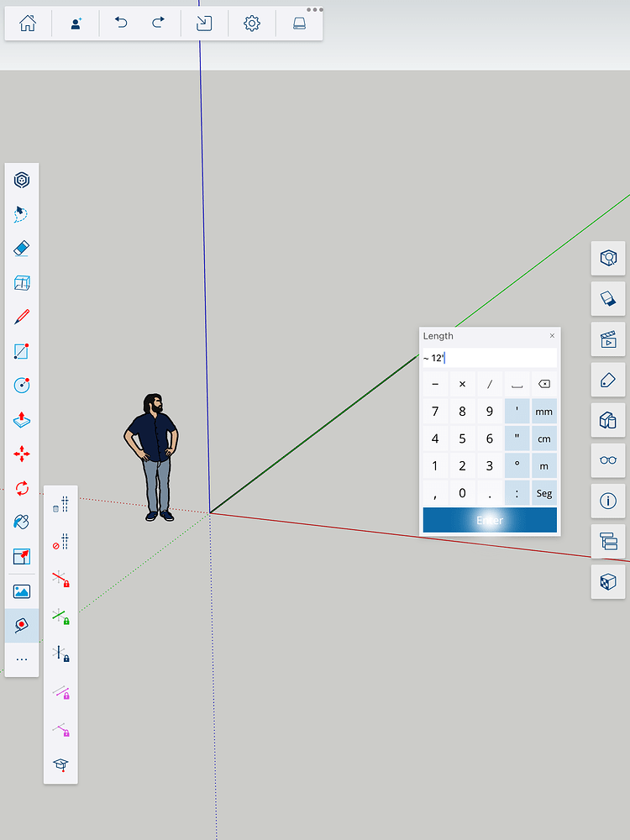Image resolution: width=630 pixels, height=840 pixels.
Task: Toggle the red axis lock
Action: click(60, 579)
